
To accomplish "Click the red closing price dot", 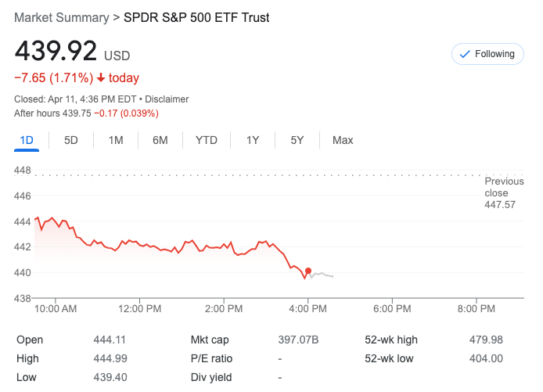I will click(x=308, y=271).
